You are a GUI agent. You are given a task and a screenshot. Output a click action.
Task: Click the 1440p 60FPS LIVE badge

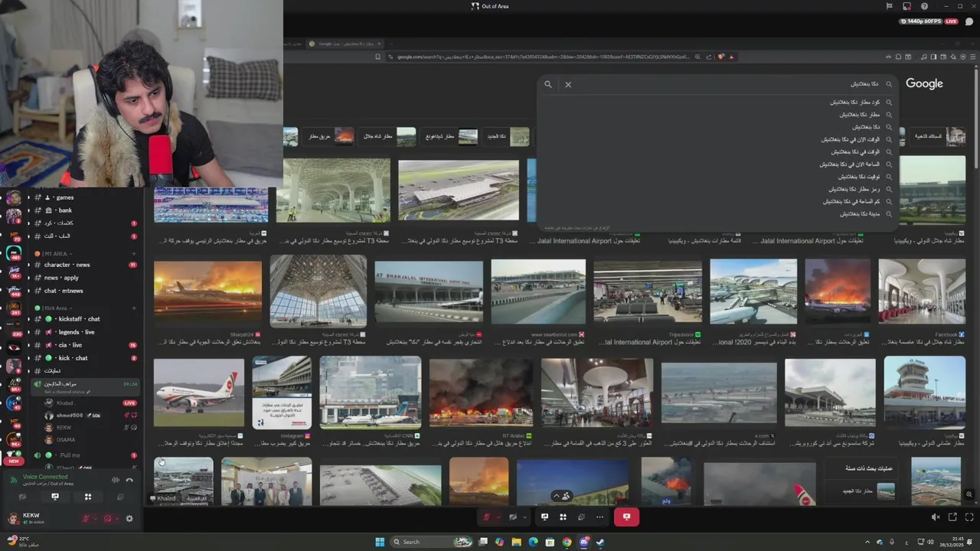929,21
